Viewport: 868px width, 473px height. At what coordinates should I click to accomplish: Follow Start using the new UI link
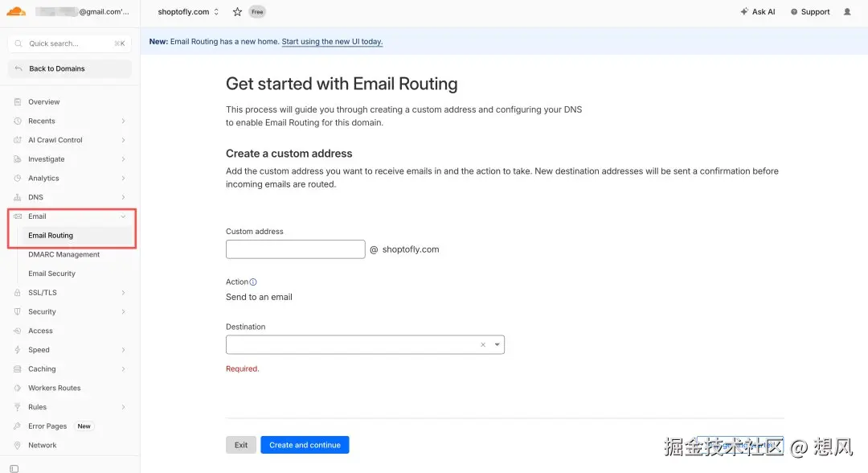pyautogui.click(x=332, y=42)
